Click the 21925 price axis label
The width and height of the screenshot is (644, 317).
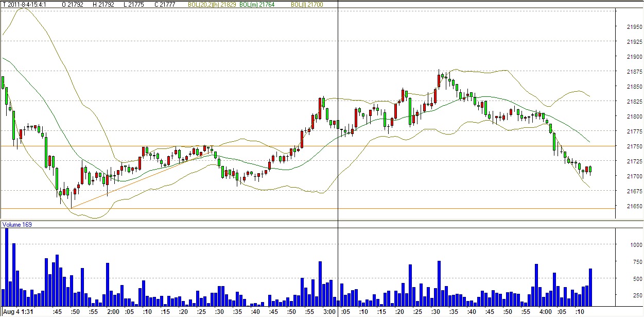pyautogui.click(x=634, y=42)
